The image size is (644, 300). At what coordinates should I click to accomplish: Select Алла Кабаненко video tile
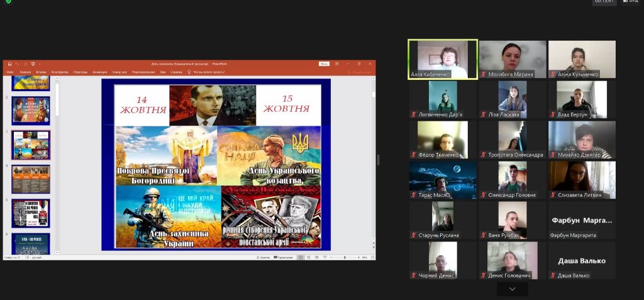click(x=443, y=59)
